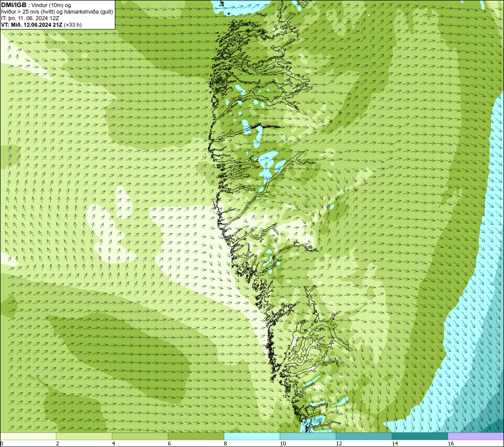Click the 'IT: þri. 11. 06. 2024 12Z' line
Screen dimensions: 504x447
point(30,18)
